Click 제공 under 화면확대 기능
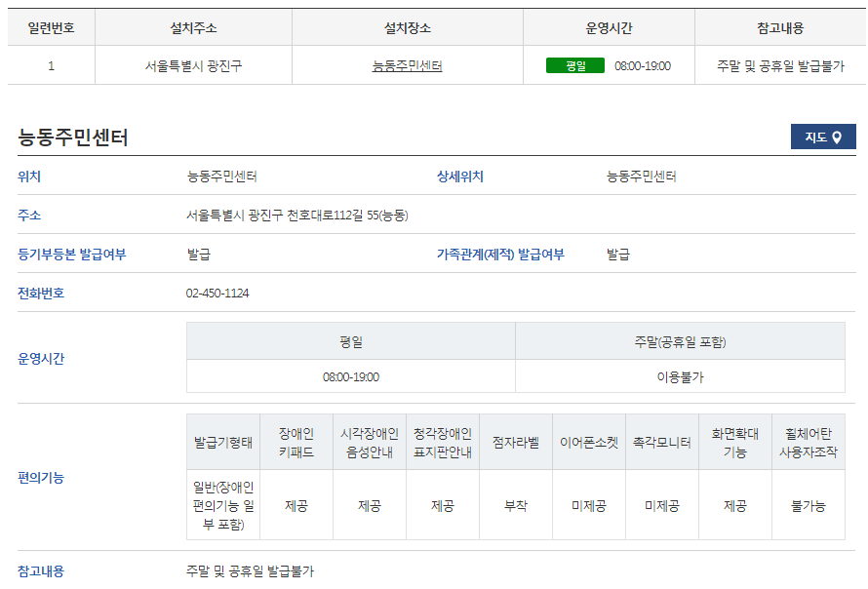 click(735, 505)
